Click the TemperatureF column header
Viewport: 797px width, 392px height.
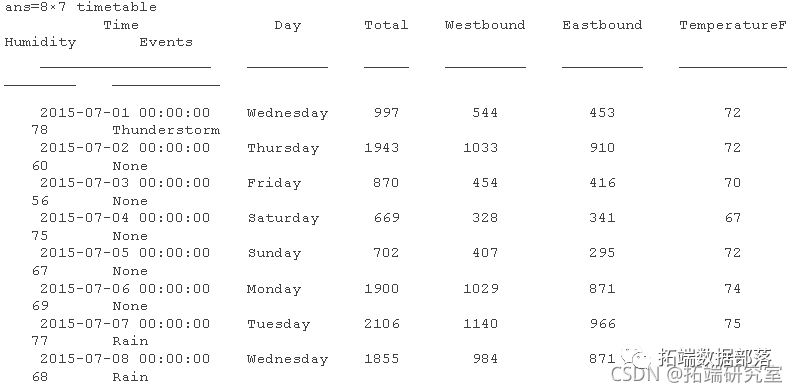[733, 25]
